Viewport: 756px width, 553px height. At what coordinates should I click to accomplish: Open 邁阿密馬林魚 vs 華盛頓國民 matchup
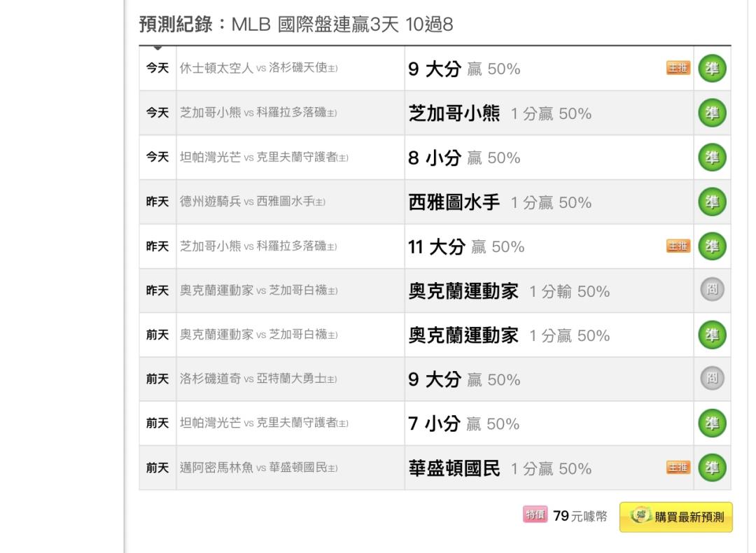click(258, 468)
